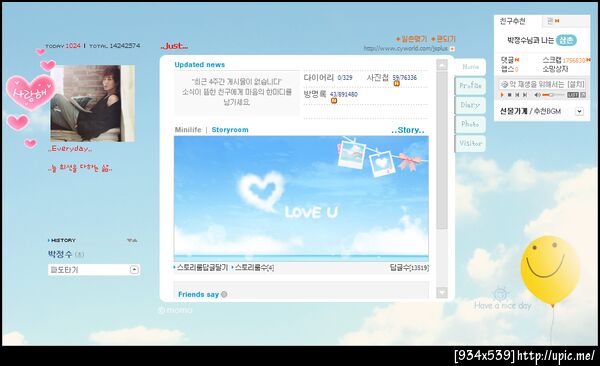
Task: Open the BGM LIST button
Action: point(573,95)
